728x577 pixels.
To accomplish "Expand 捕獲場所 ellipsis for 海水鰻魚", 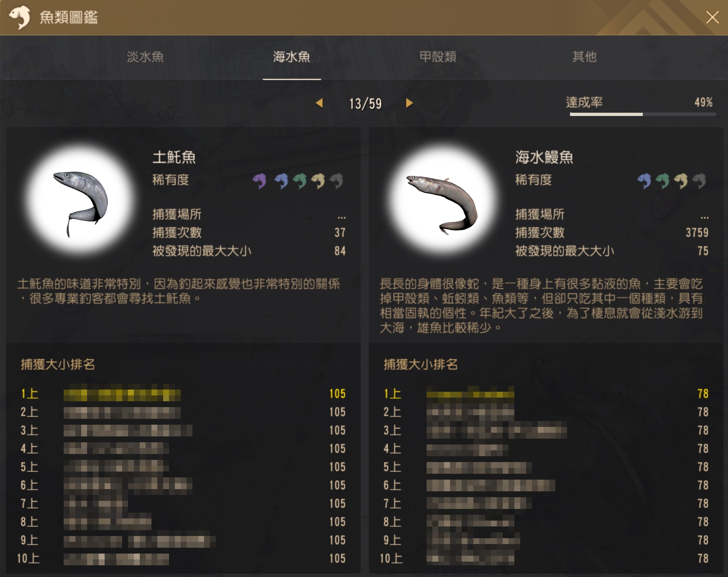I will click(705, 217).
